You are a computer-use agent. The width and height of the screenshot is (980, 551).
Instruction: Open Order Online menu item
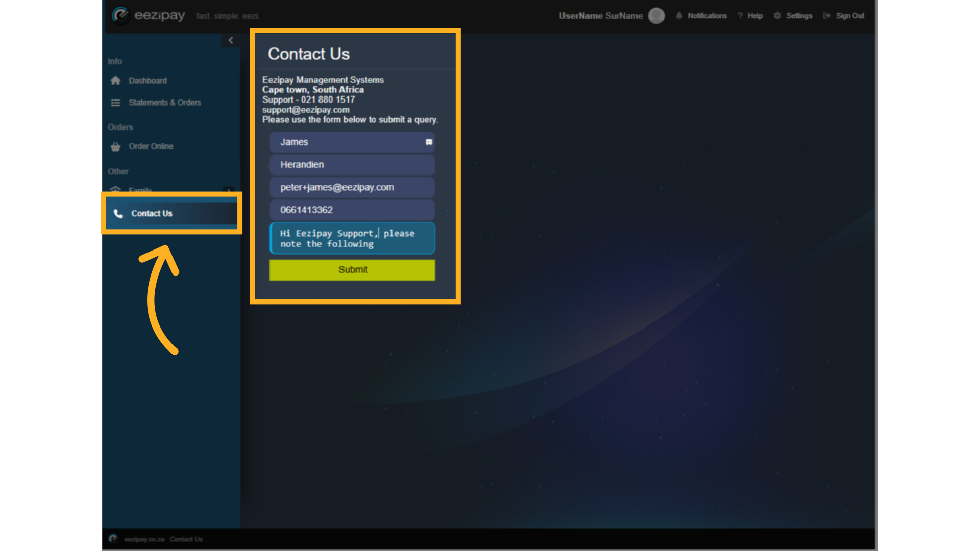tap(151, 146)
